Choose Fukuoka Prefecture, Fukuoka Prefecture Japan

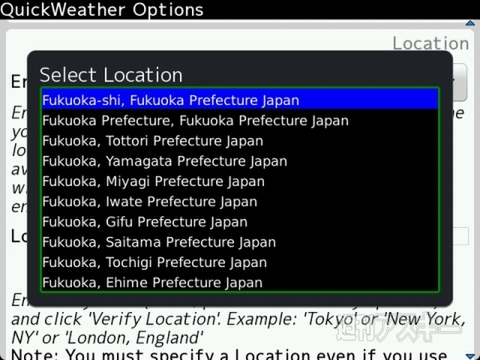240,120
